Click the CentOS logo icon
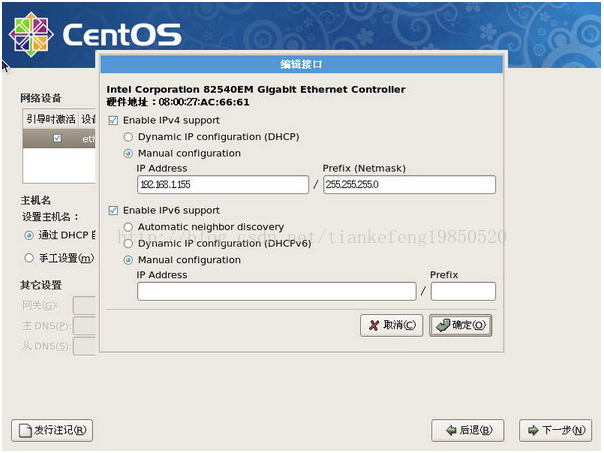604x453 pixels. (31, 34)
